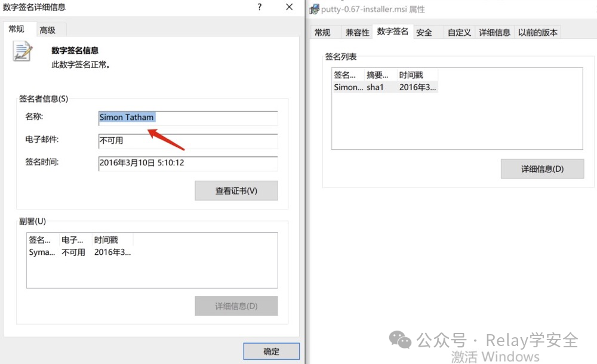Open the 兼容性 tab
Viewport: 597px width, 364px height.
coord(357,32)
